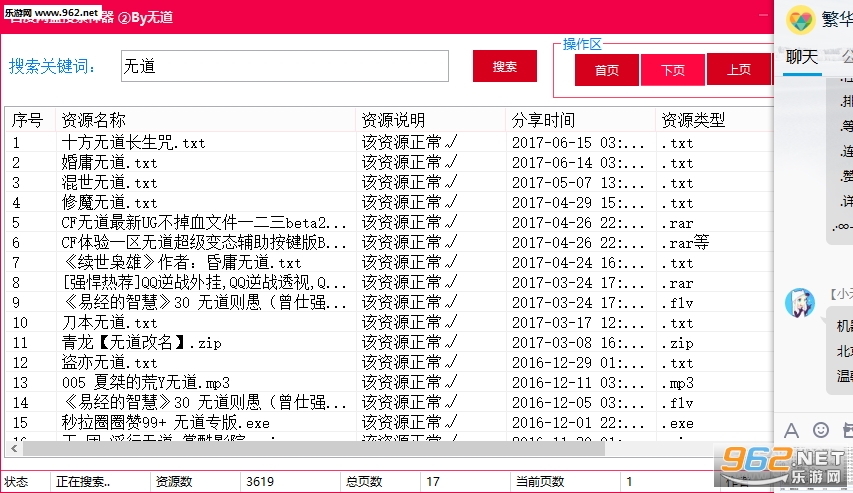
Task: Select the 刀本无道.txt row
Action: (x=109, y=323)
